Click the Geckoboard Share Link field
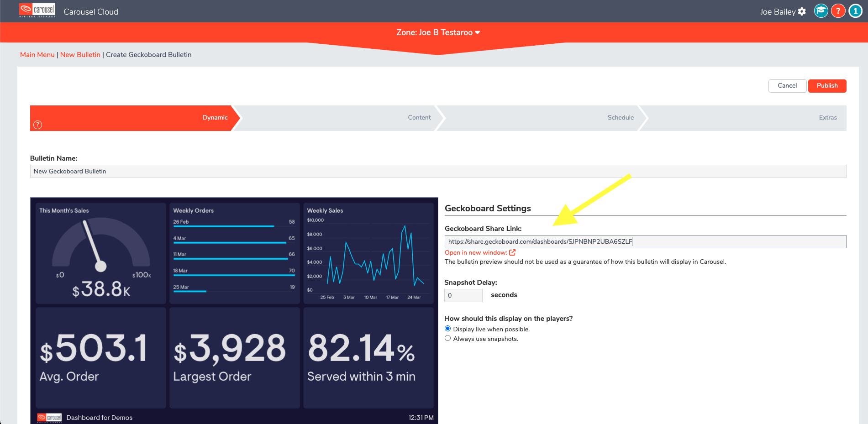Image resolution: width=868 pixels, height=424 pixels. coord(645,242)
